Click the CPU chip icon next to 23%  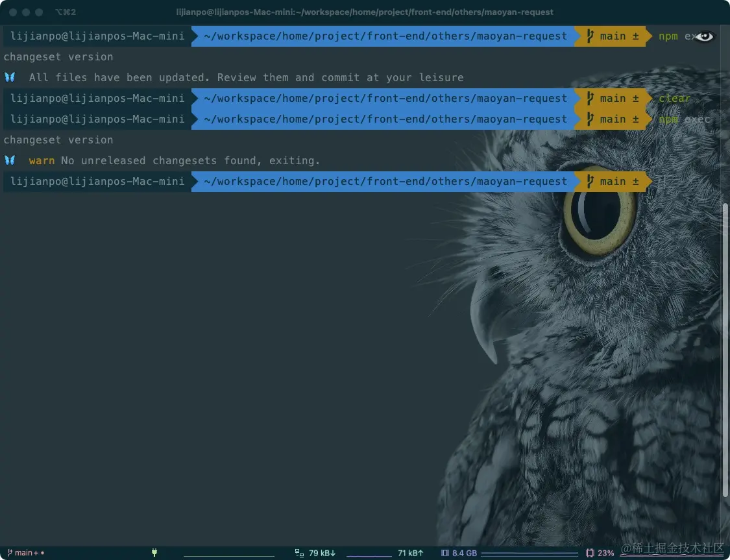point(590,553)
